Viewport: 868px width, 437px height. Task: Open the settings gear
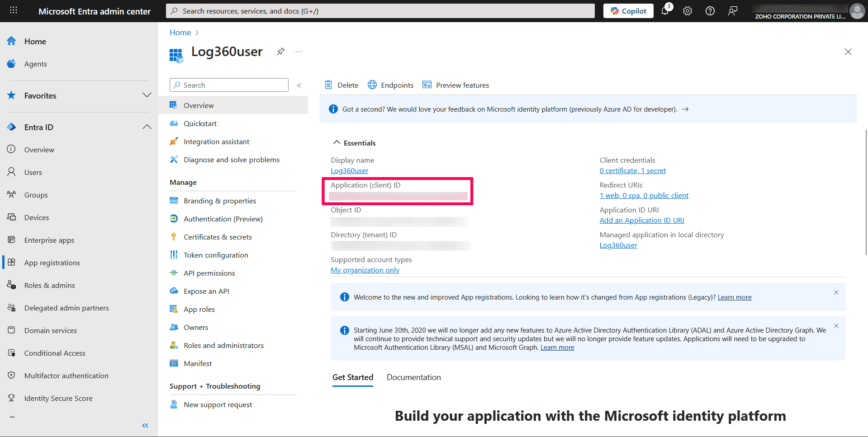687,11
